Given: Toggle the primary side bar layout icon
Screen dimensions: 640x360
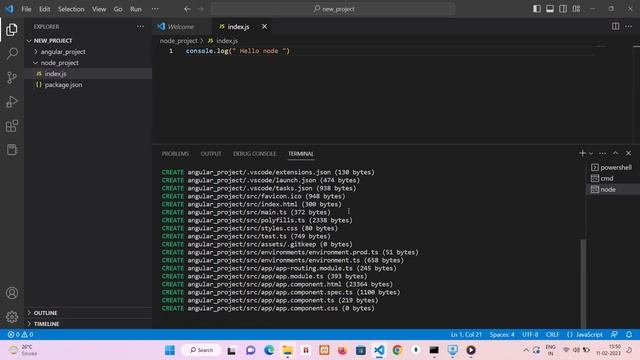Looking at the screenshot, I should [x=537, y=9].
